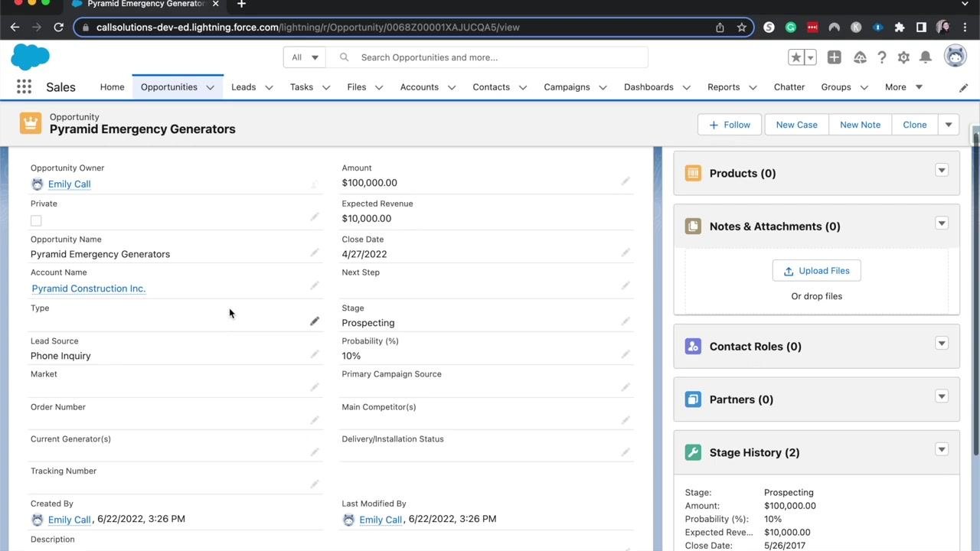Edit the Close Date field pencil
Screen dimensions: 980x551
pos(626,253)
